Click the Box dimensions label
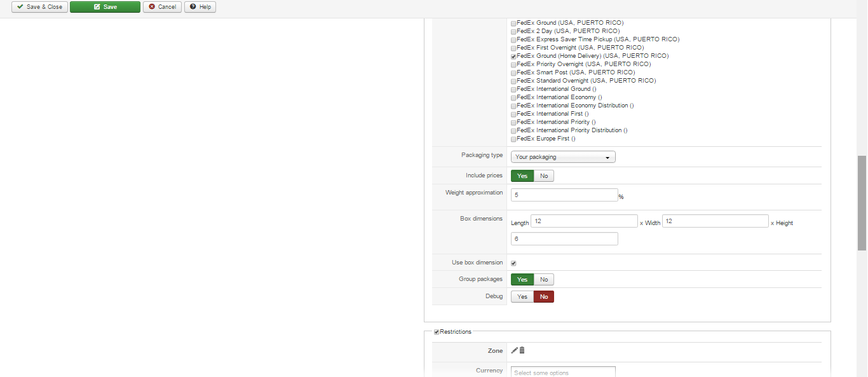 tap(481, 219)
